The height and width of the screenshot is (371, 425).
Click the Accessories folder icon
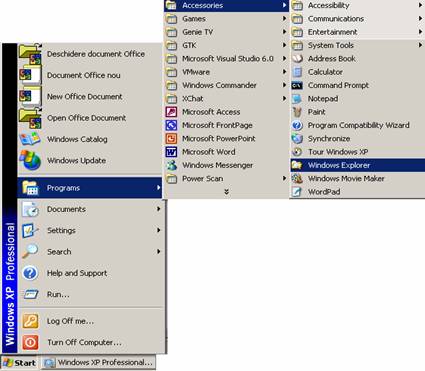coord(171,5)
